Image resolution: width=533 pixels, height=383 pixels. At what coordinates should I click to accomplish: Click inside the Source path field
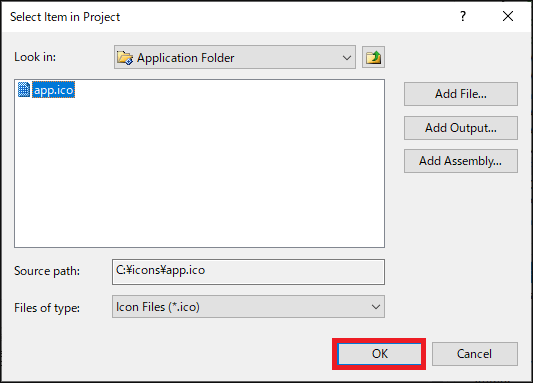pyautogui.click(x=248, y=272)
